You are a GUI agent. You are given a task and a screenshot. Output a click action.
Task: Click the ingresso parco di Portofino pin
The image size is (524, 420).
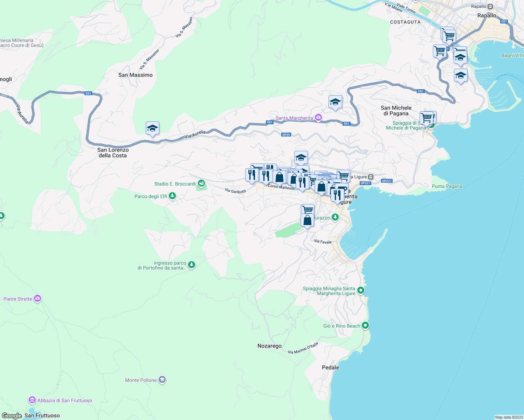(x=191, y=265)
